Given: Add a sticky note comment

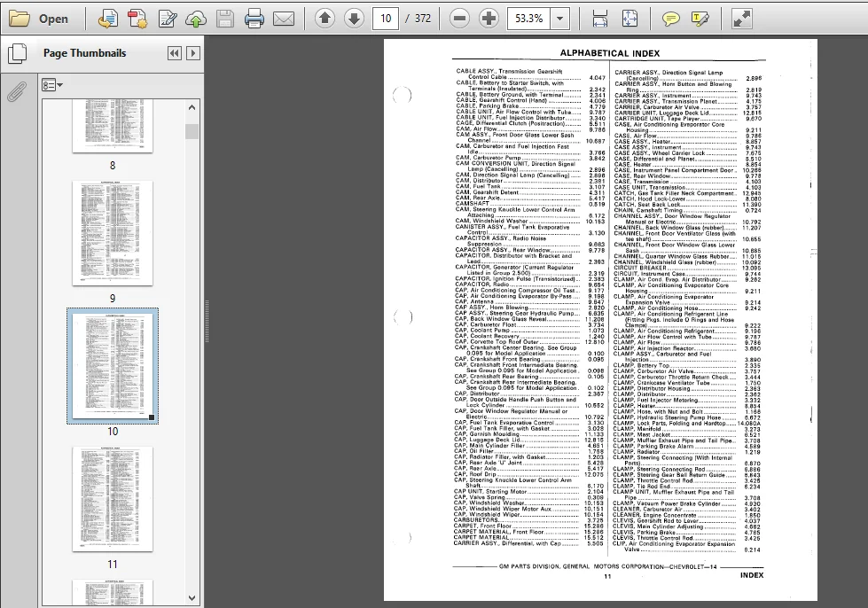Looking at the screenshot, I should point(670,19).
